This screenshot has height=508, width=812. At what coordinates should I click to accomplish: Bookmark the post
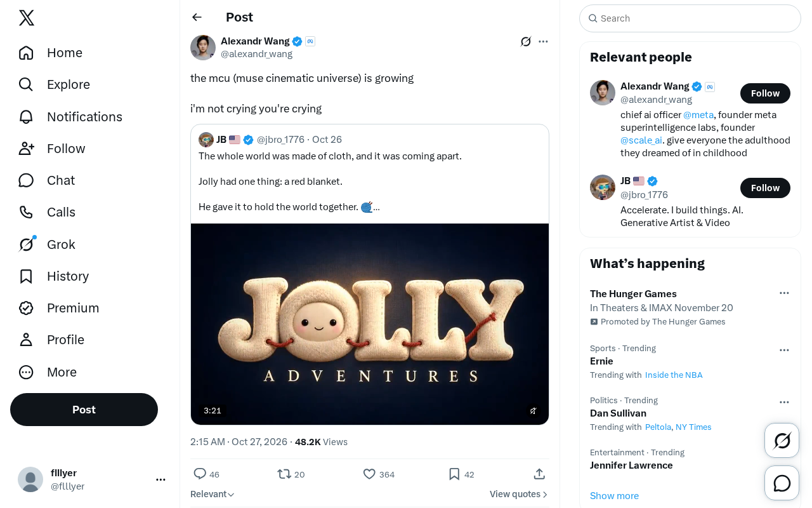(454, 474)
